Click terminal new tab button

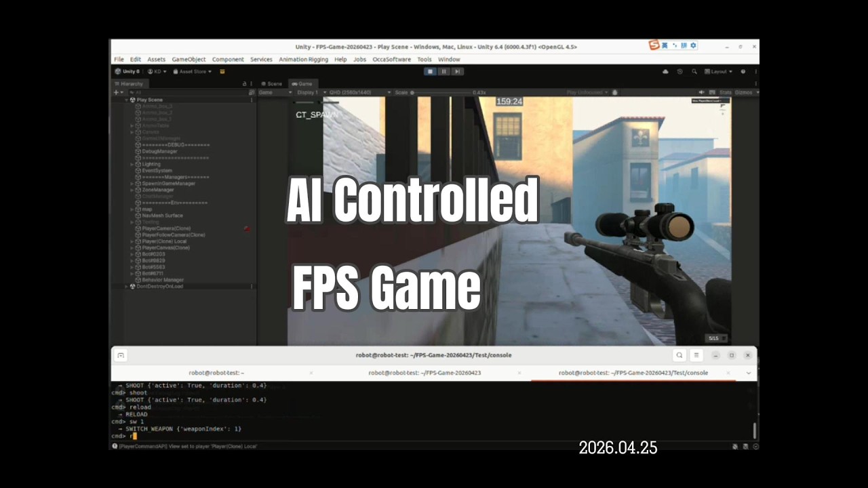121,355
